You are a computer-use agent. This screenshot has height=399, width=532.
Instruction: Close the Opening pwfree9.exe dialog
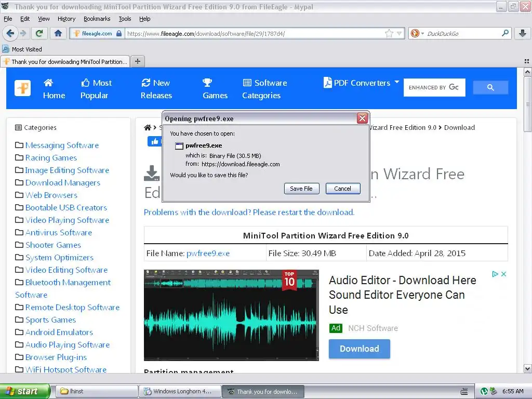click(362, 118)
